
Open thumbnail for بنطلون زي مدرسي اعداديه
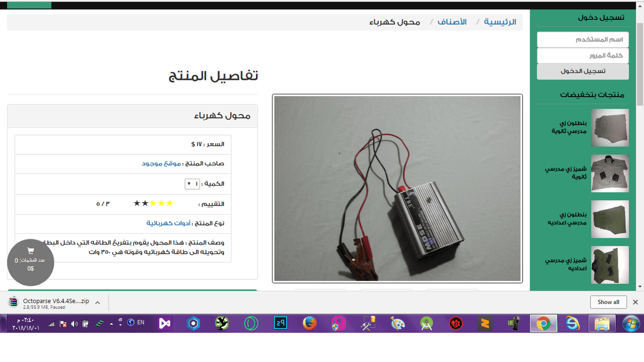[x=610, y=219]
